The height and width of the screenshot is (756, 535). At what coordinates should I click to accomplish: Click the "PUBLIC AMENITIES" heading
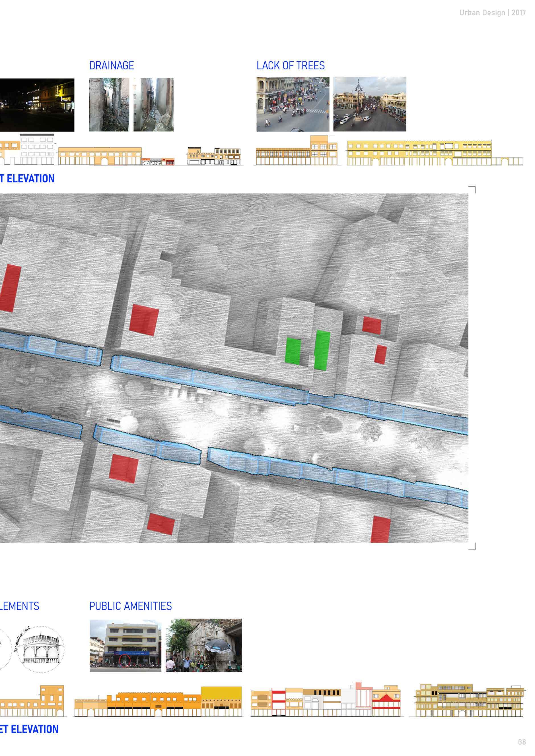click(x=130, y=606)
